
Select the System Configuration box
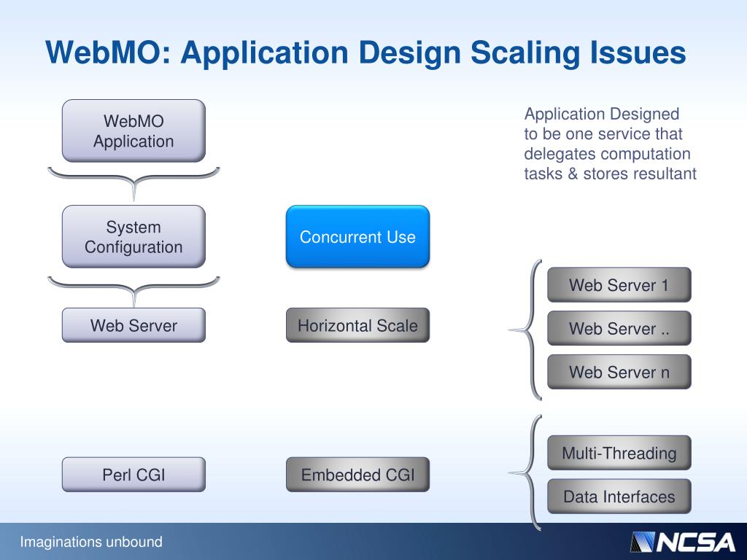(133, 237)
